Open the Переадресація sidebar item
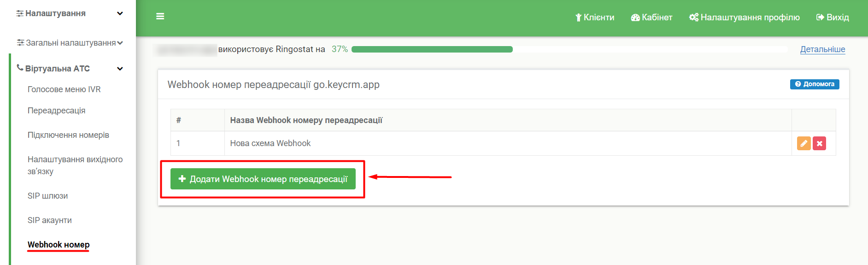 click(x=56, y=111)
